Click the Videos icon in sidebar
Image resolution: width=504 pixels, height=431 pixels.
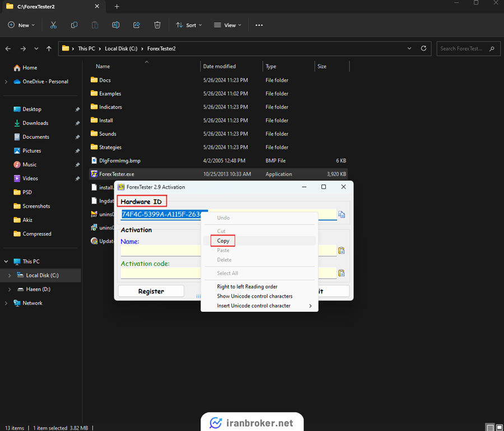pyautogui.click(x=17, y=178)
